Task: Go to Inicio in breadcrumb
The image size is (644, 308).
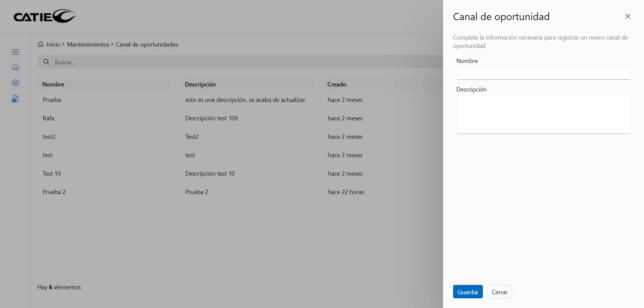Action: tap(53, 45)
